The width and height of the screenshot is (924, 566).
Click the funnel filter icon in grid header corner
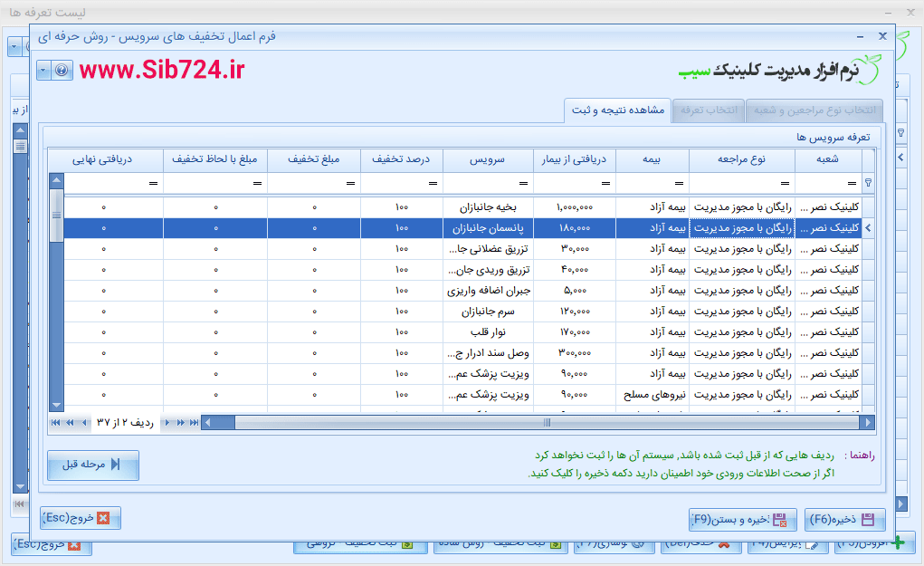(868, 180)
